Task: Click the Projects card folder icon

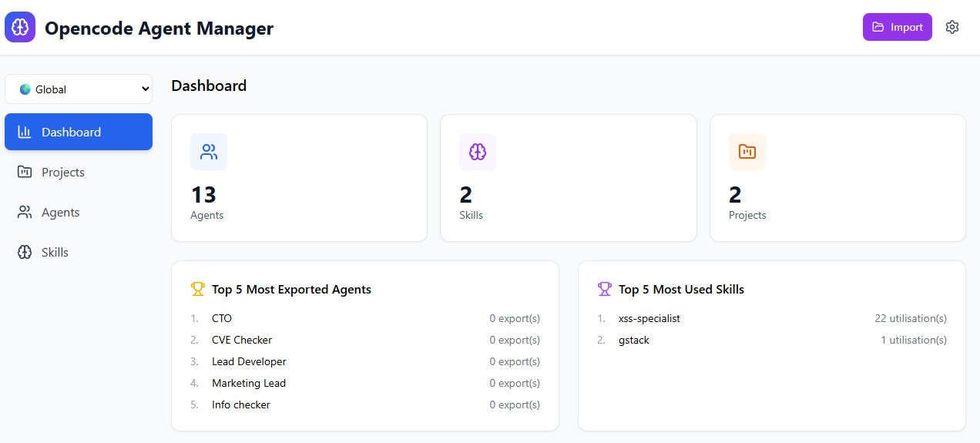Action: (x=747, y=152)
